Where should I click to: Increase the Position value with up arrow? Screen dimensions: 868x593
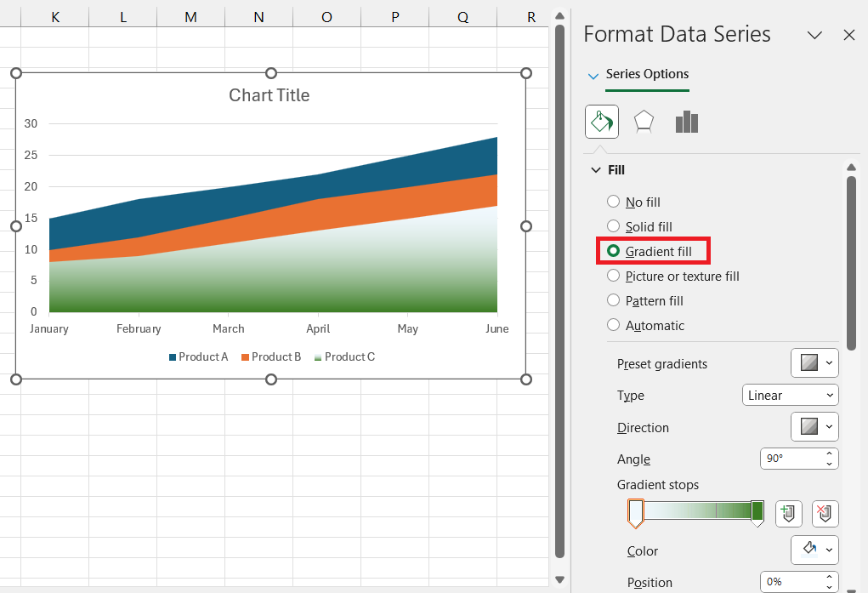[829, 578]
